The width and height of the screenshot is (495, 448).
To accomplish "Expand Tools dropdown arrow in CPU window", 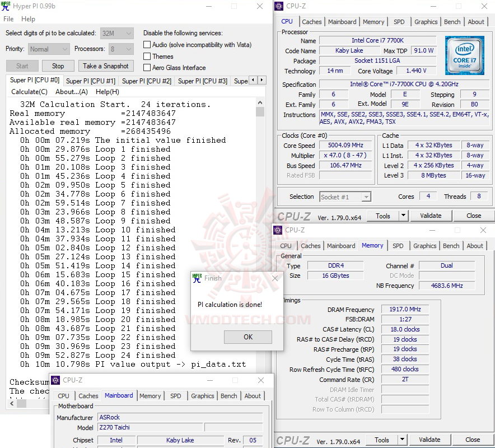I will coord(403,216).
